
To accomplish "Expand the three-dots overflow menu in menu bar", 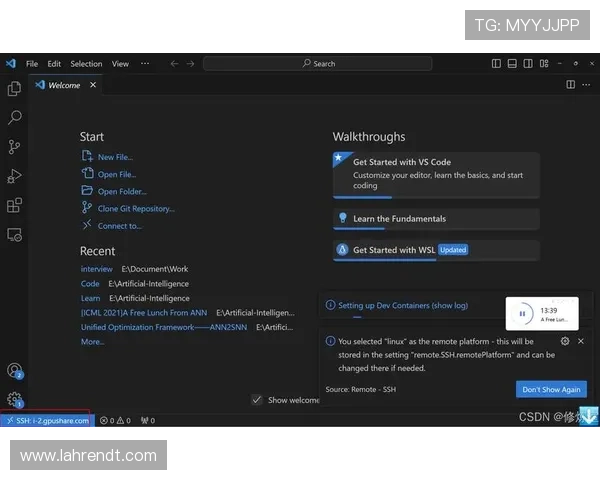I will [x=145, y=63].
